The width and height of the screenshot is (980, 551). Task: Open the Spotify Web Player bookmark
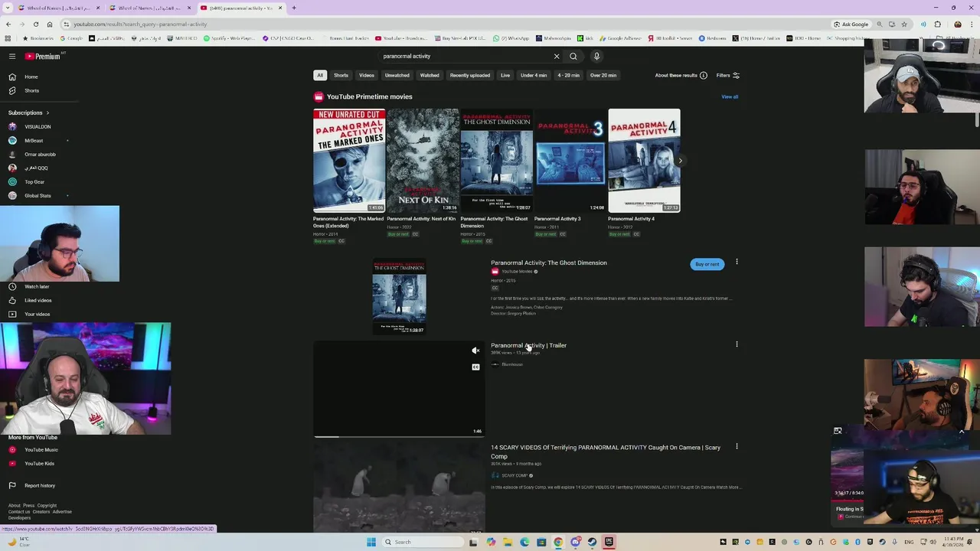pos(230,37)
